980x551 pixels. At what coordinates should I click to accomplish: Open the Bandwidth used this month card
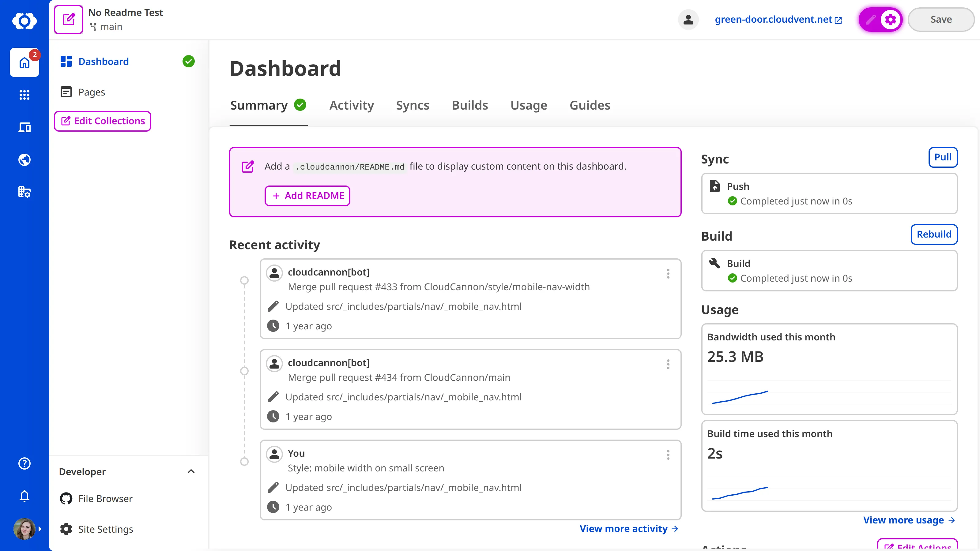(x=829, y=369)
